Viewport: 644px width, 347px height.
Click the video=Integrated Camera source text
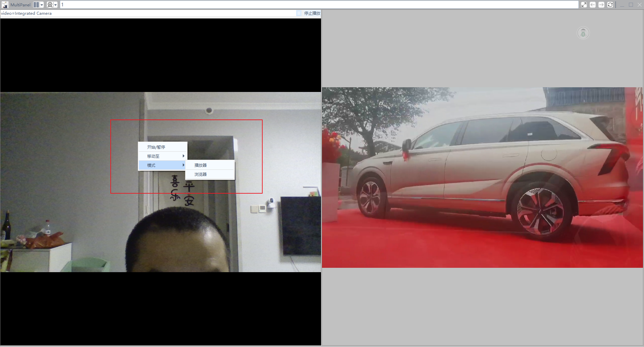point(26,13)
